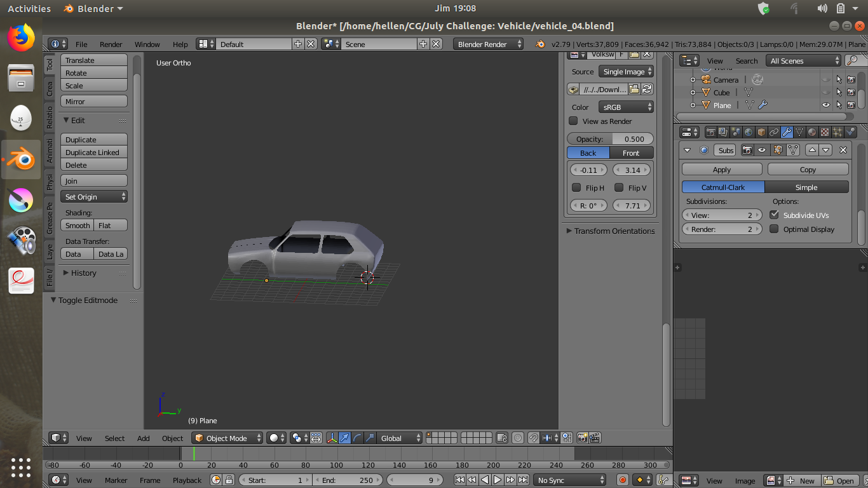
Task: Reload the background image file
Action: 647,90
